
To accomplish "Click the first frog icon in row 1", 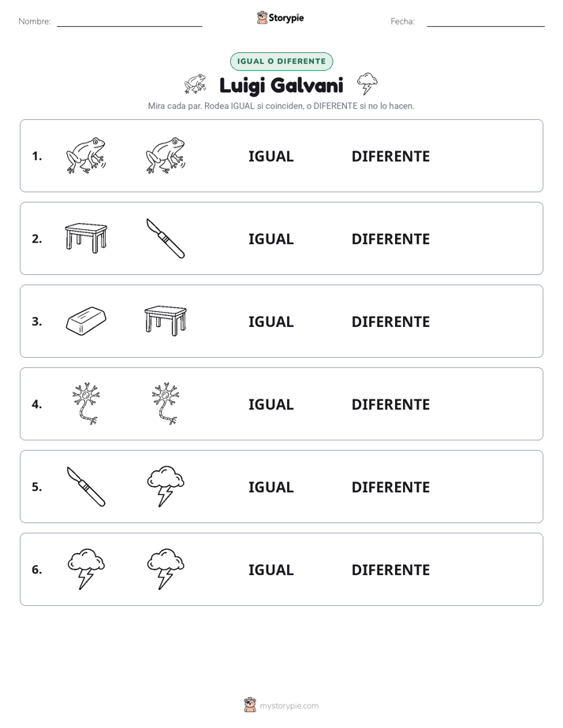I will (86, 155).
